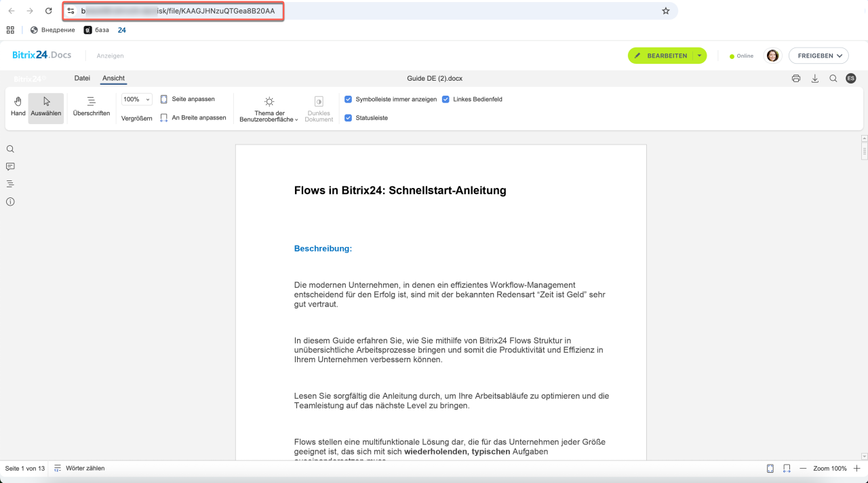
Task: Open the zoom percentage dropdown 100%
Action: click(136, 99)
